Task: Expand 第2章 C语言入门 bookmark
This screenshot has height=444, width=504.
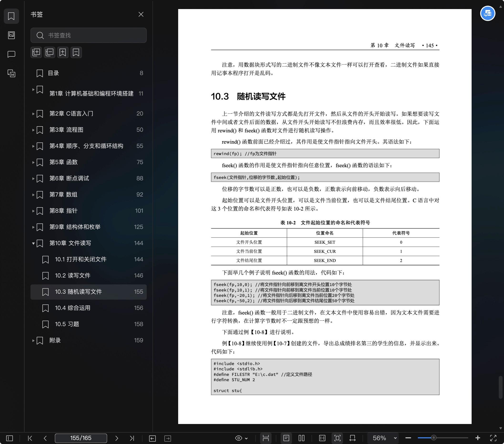Action: pyautogui.click(x=33, y=114)
